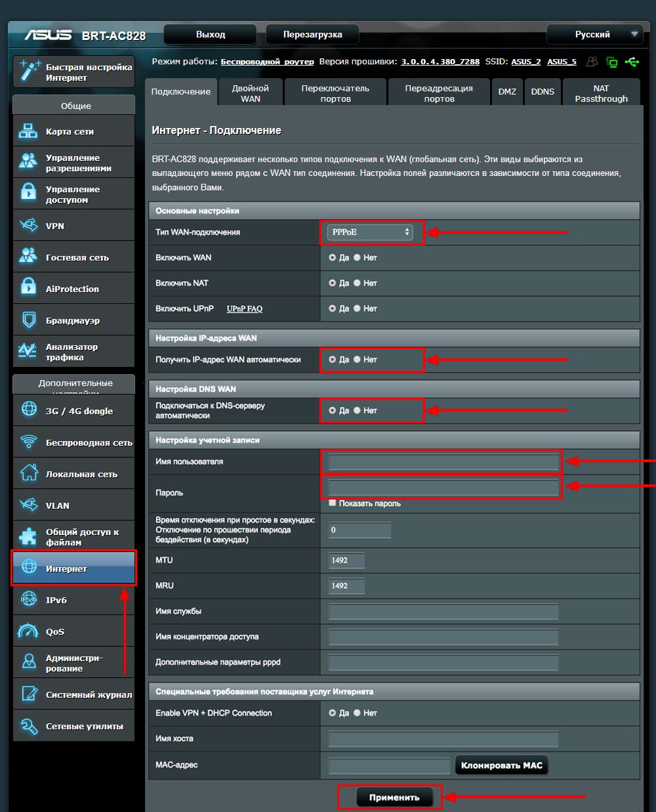Select Да for automatic DNS server connection
This screenshot has height=812, width=656.
332,410
